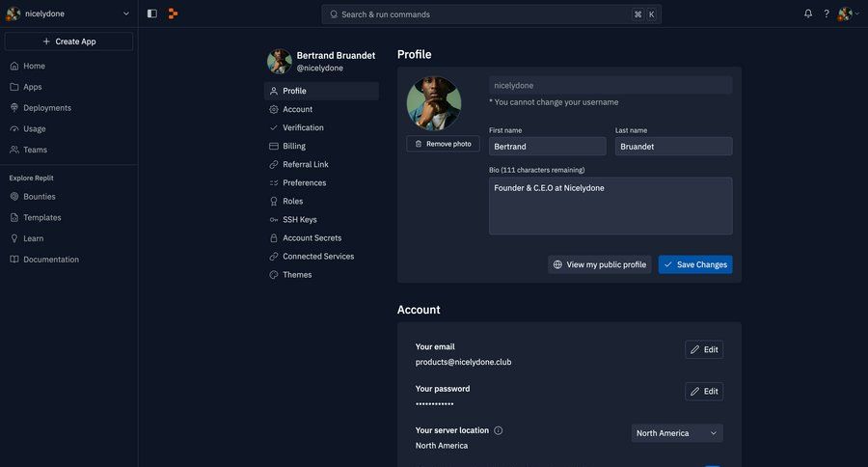Open the notifications bell
The image size is (868, 467).
[x=808, y=14]
